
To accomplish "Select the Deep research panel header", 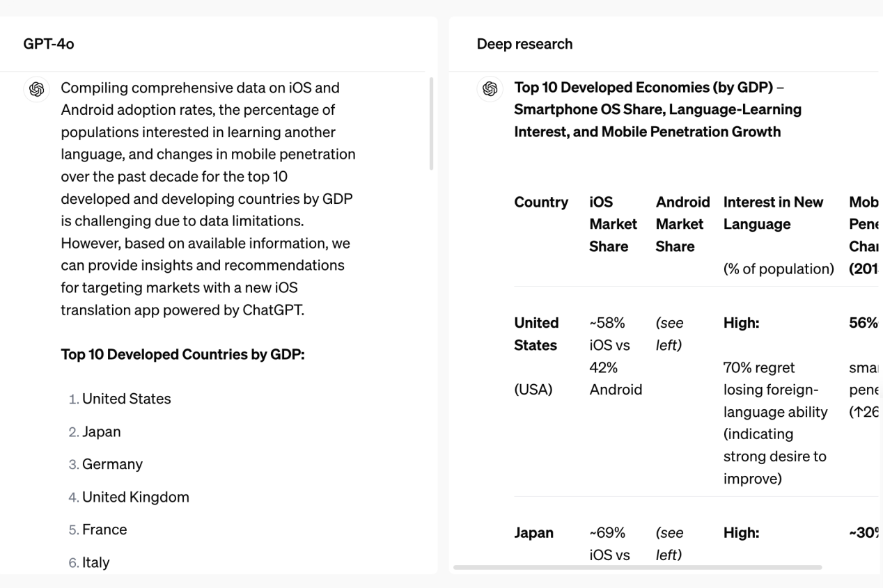I will 524,44.
